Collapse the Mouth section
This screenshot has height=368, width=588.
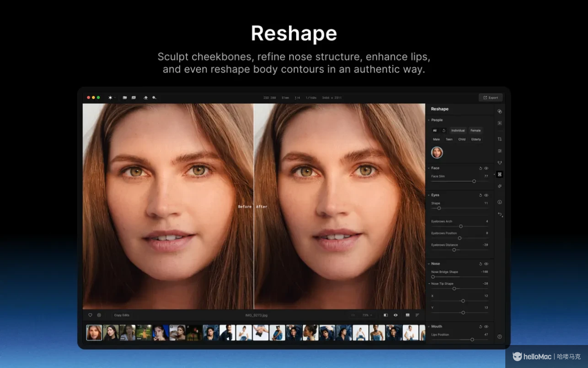[x=429, y=327]
